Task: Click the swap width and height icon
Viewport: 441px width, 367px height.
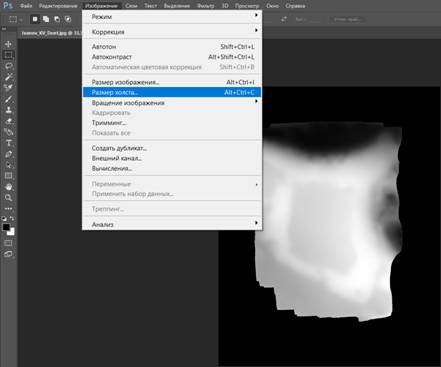Action: 284,19
